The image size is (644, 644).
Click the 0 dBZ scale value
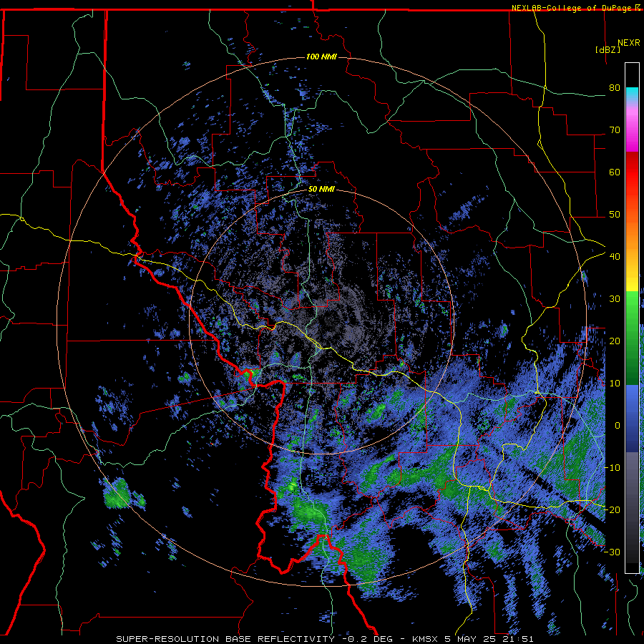(x=618, y=426)
